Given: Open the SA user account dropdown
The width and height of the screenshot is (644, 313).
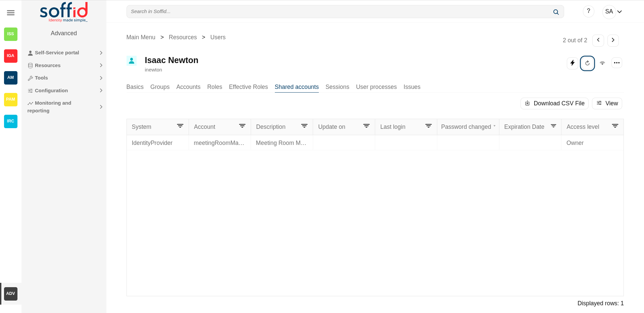Looking at the screenshot, I should tap(613, 12).
